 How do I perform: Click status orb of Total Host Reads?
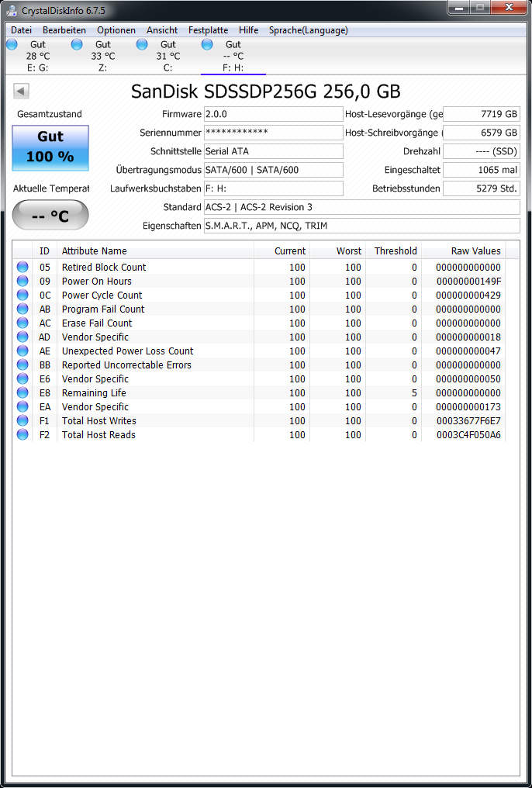coord(22,434)
